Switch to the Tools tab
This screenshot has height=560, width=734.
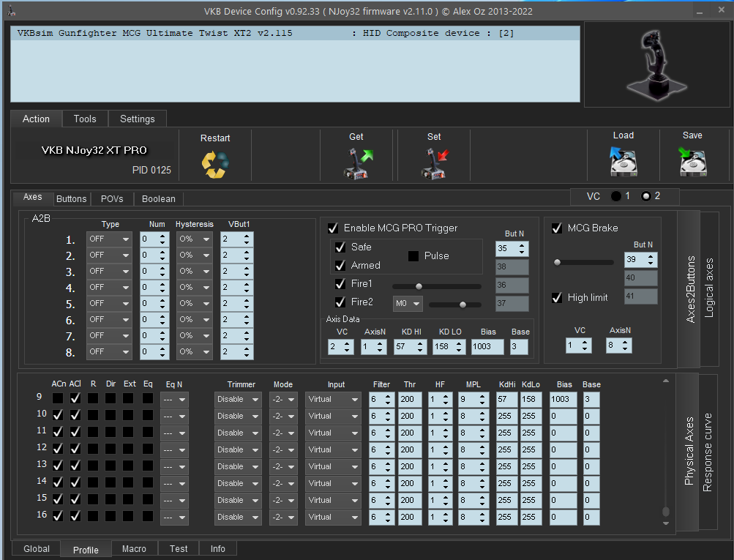pyautogui.click(x=85, y=119)
